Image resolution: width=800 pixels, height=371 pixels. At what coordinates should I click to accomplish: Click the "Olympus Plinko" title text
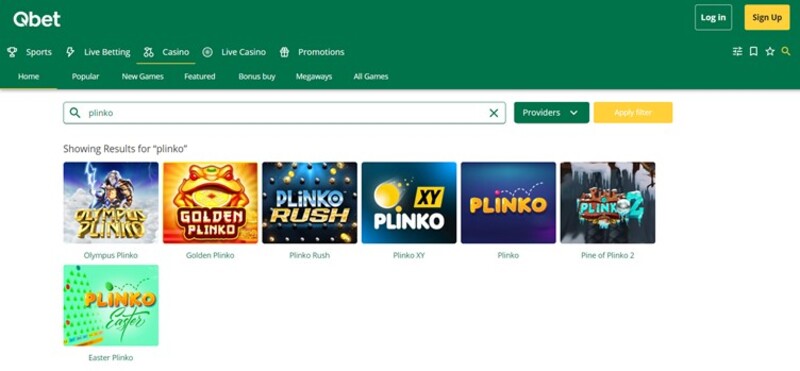[x=111, y=255]
